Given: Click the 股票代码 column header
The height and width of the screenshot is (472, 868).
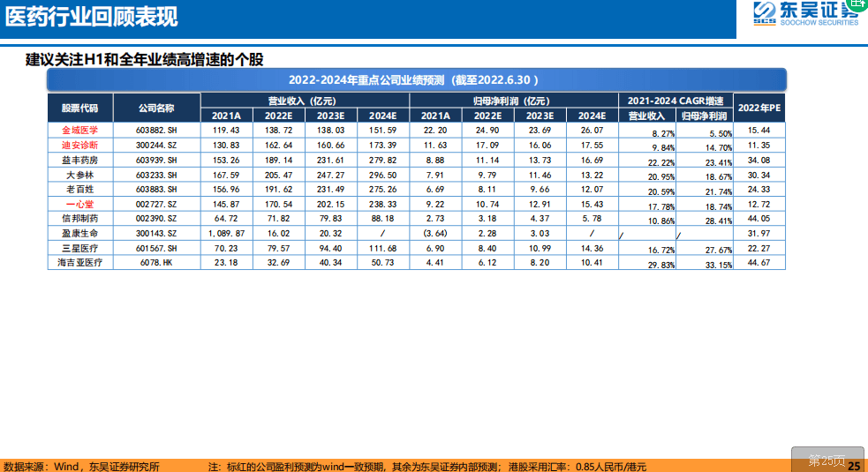Looking at the screenshot, I should click(79, 108).
